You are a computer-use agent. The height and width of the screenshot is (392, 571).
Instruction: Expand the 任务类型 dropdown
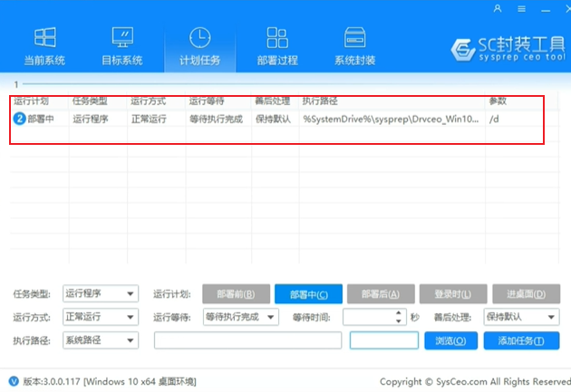point(101,293)
